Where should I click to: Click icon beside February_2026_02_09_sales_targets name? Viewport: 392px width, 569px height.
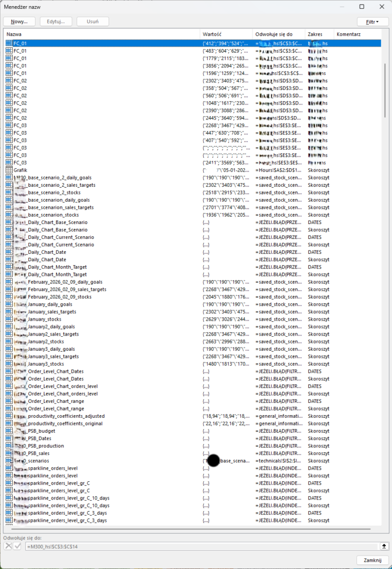[x=9, y=289]
